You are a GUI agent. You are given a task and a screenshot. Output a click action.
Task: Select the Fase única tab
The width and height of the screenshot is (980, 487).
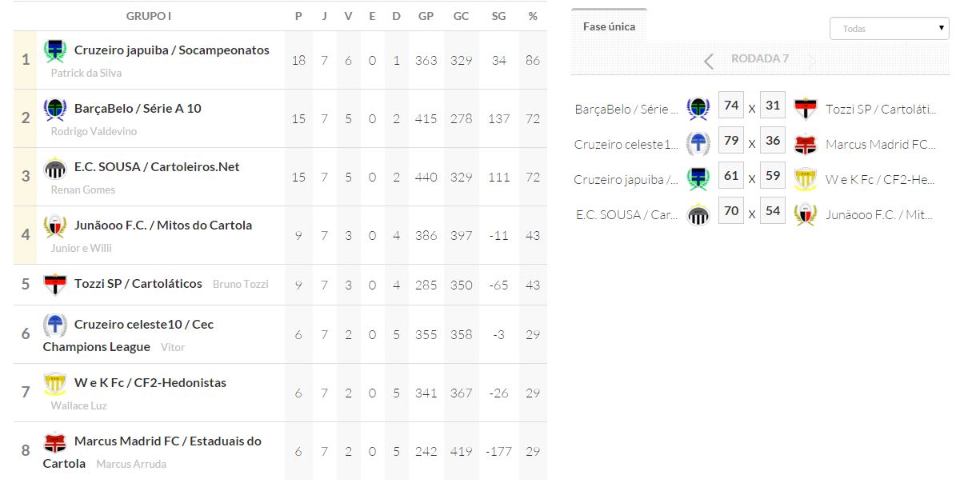[609, 26]
